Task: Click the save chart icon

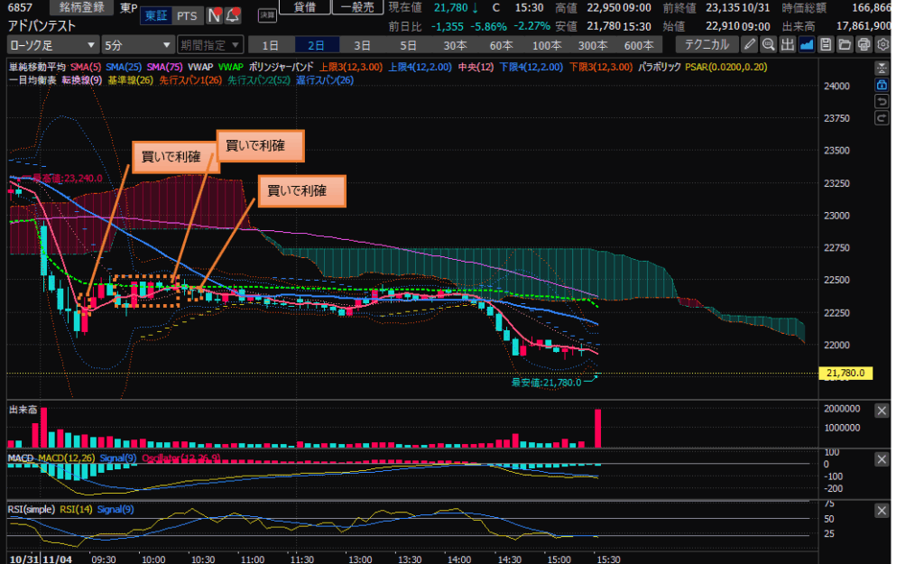Action: (825, 44)
